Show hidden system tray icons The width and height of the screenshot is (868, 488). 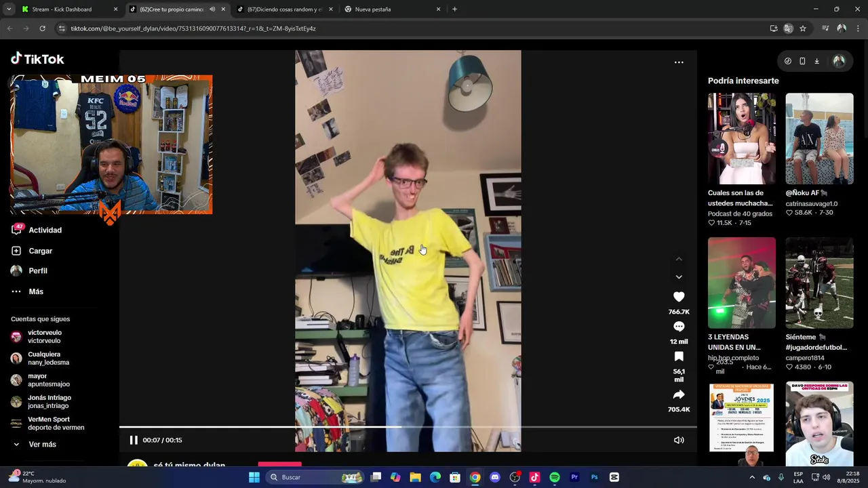[x=751, y=477]
